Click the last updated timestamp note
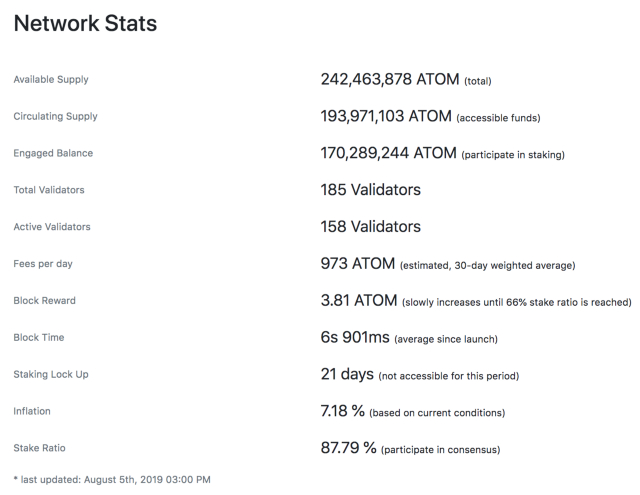This screenshot has width=640, height=495. tap(112, 480)
